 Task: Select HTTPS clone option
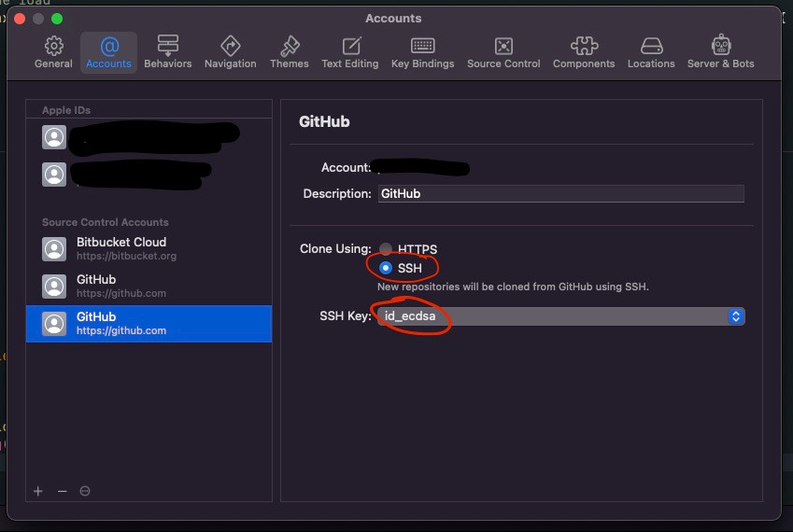click(x=386, y=248)
